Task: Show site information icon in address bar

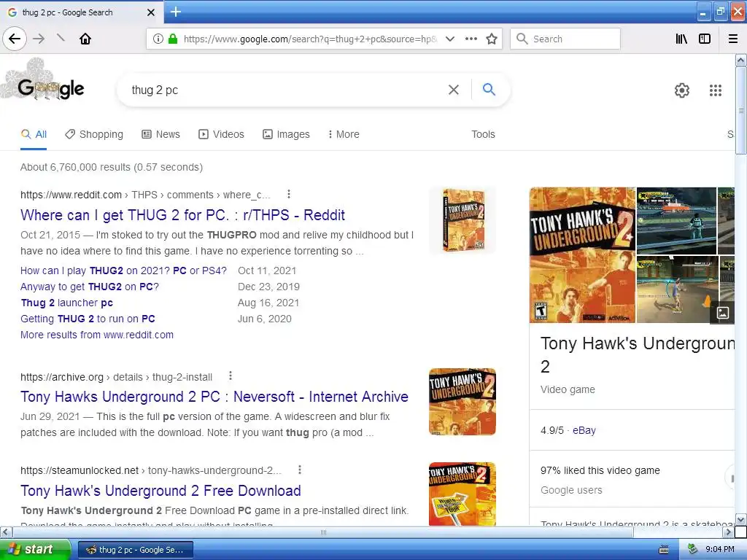Action: click(158, 39)
